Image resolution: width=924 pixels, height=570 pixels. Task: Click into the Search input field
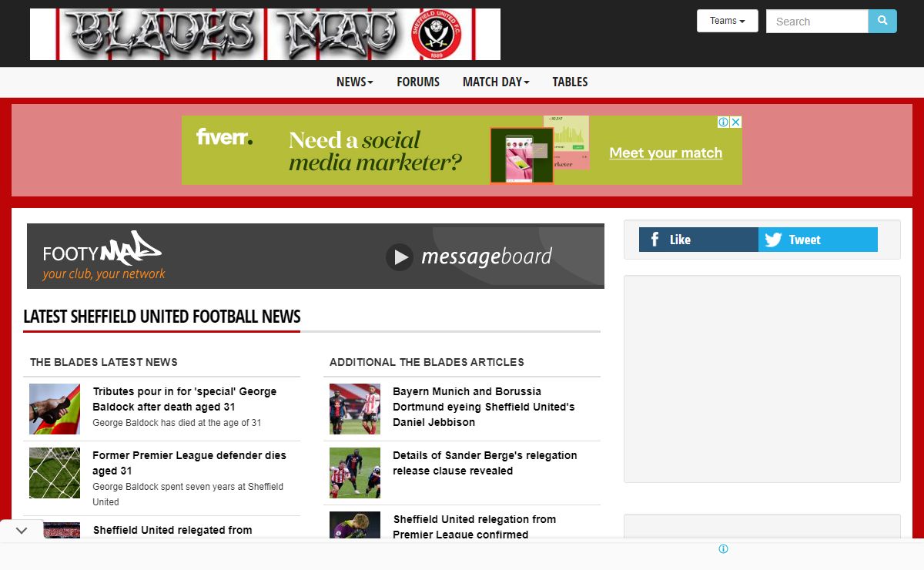pyautogui.click(x=817, y=21)
